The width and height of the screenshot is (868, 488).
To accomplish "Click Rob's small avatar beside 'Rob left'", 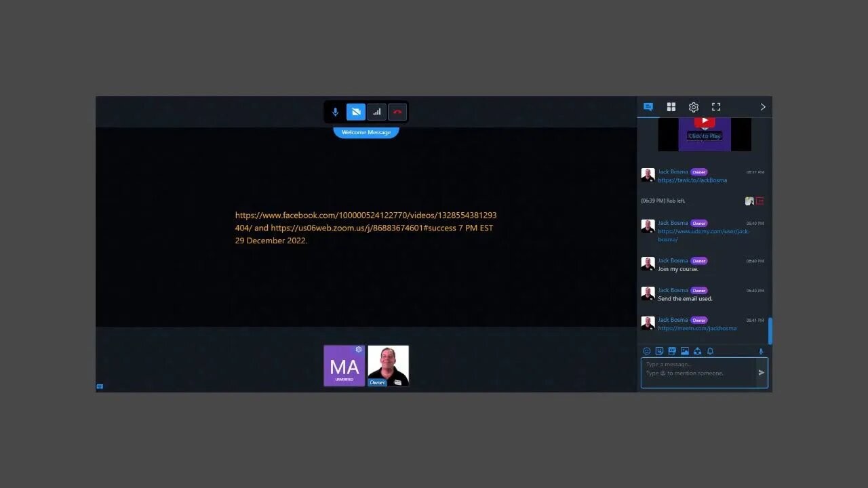I will coord(749,201).
